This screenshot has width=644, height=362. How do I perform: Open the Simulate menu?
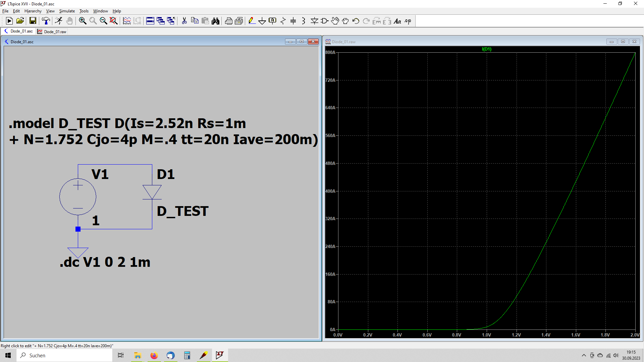[x=67, y=11]
